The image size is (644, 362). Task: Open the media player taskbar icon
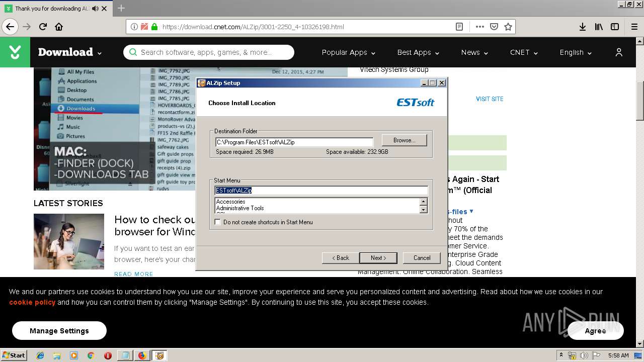pyautogui.click(x=74, y=355)
